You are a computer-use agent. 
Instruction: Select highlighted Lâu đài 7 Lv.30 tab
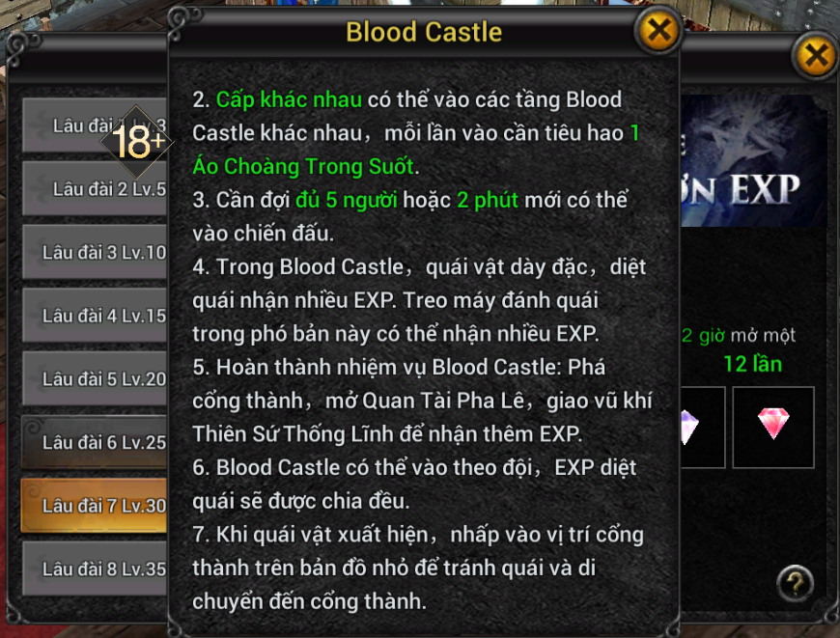95,505
